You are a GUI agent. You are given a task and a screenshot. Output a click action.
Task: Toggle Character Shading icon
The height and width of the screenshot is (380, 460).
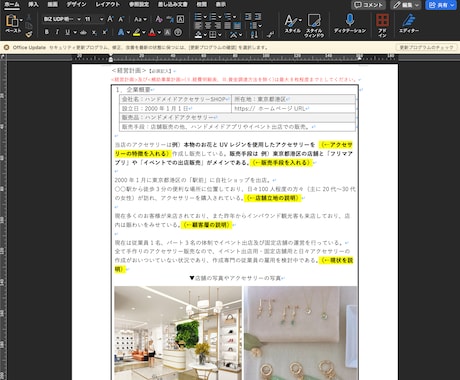point(167,32)
